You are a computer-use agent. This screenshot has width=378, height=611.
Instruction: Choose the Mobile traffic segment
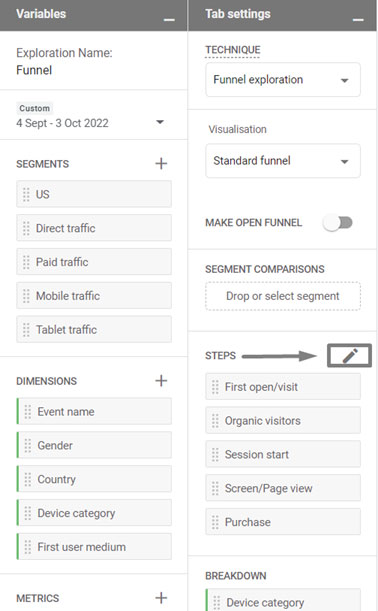point(94,296)
